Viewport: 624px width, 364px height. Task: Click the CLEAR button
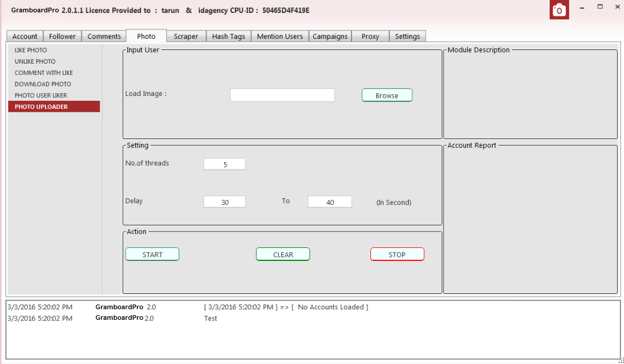click(283, 254)
